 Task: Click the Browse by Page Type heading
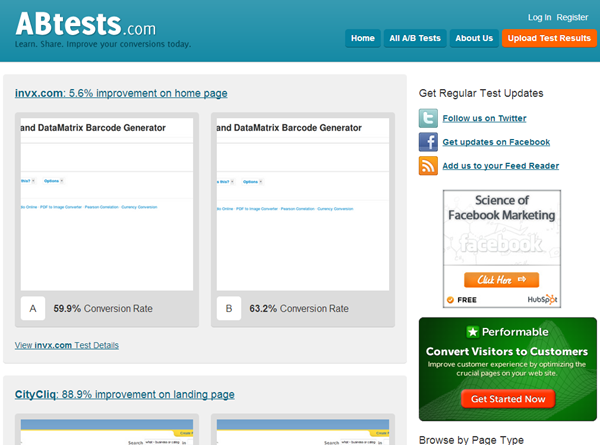point(471,440)
